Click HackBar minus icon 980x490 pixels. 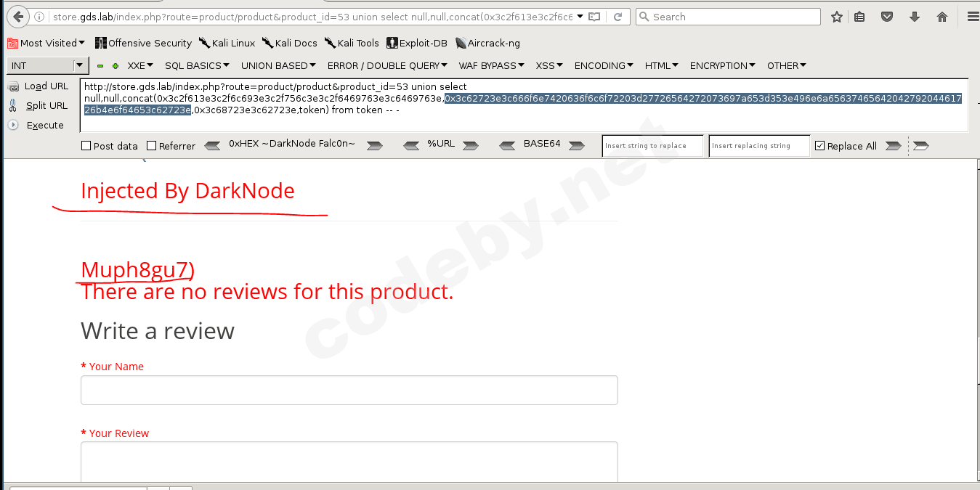point(100,65)
